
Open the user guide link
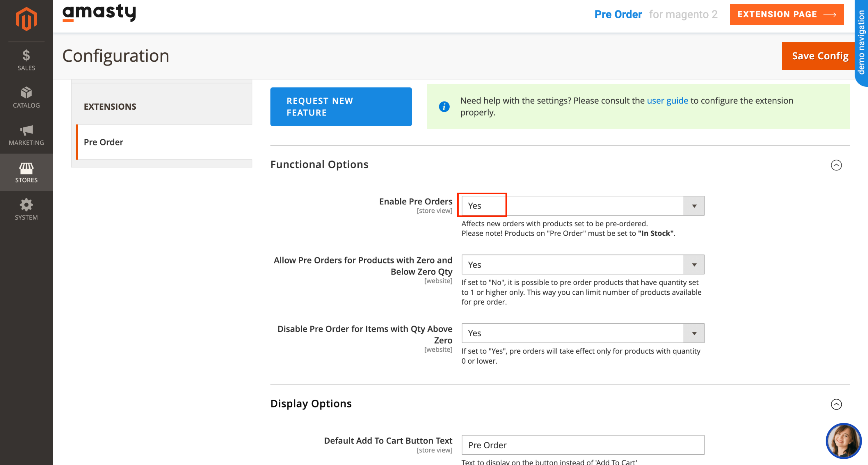[x=667, y=101]
